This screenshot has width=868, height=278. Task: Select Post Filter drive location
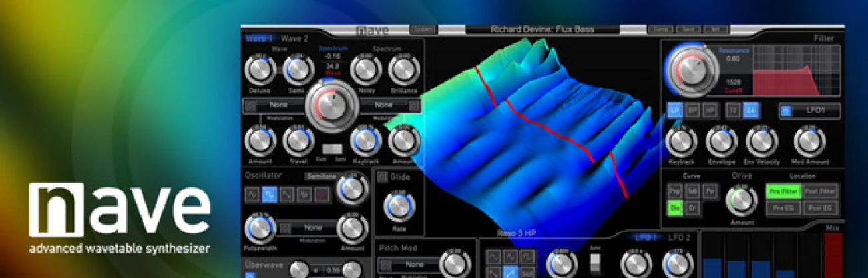821,191
